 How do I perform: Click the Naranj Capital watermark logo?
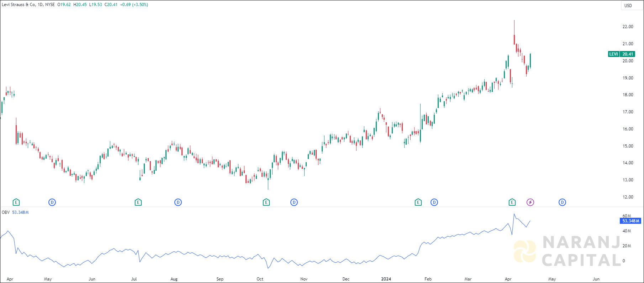click(567, 251)
